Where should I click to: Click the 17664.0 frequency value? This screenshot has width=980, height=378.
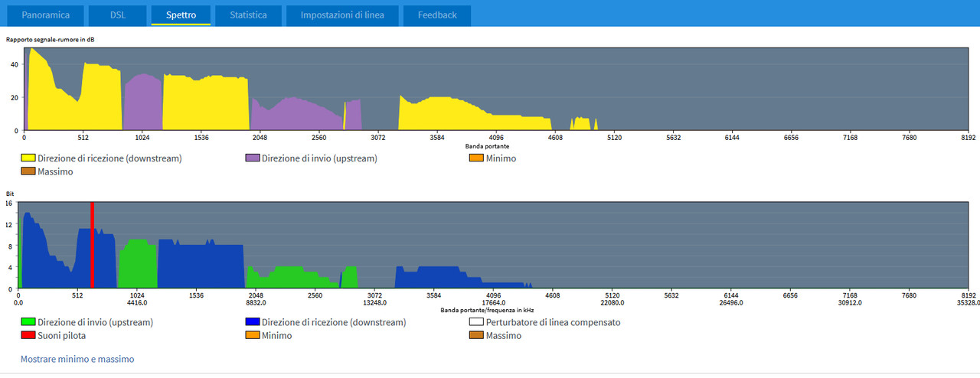[494, 302]
